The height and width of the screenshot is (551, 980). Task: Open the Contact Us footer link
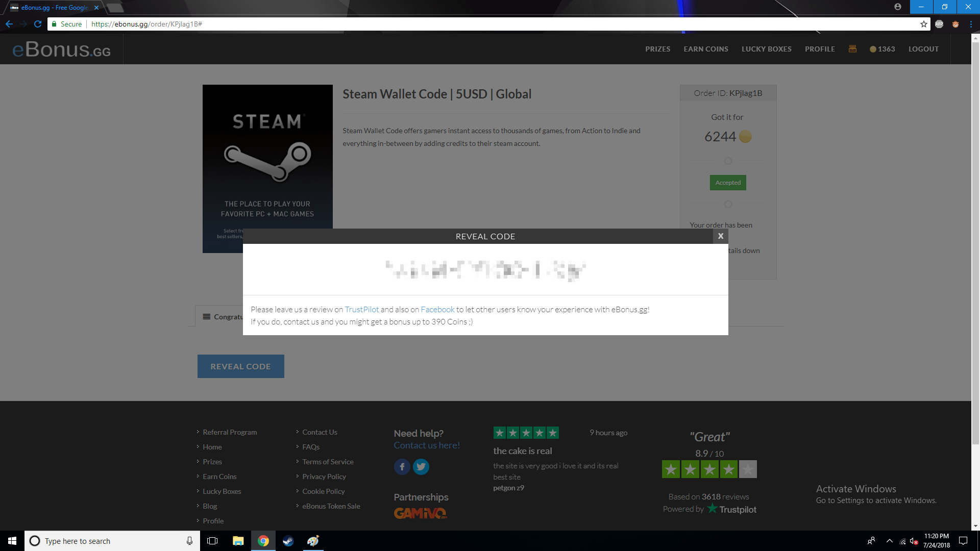click(x=320, y=432)
